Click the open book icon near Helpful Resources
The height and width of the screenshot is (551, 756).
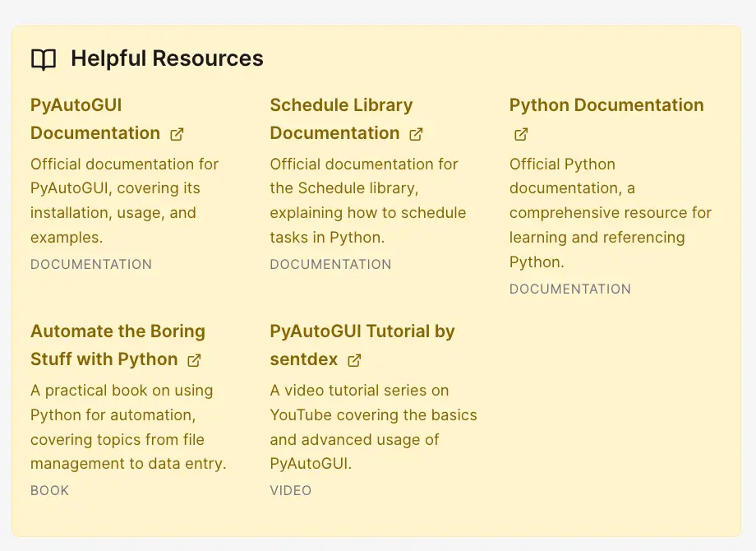[x=44, y=59]
